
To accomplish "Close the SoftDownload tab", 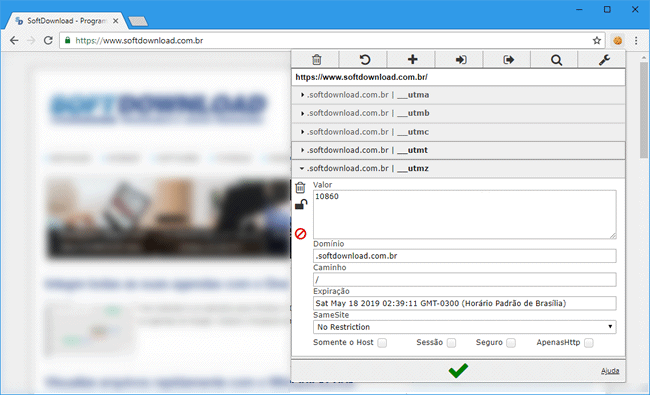I will [x=116, y=21].
